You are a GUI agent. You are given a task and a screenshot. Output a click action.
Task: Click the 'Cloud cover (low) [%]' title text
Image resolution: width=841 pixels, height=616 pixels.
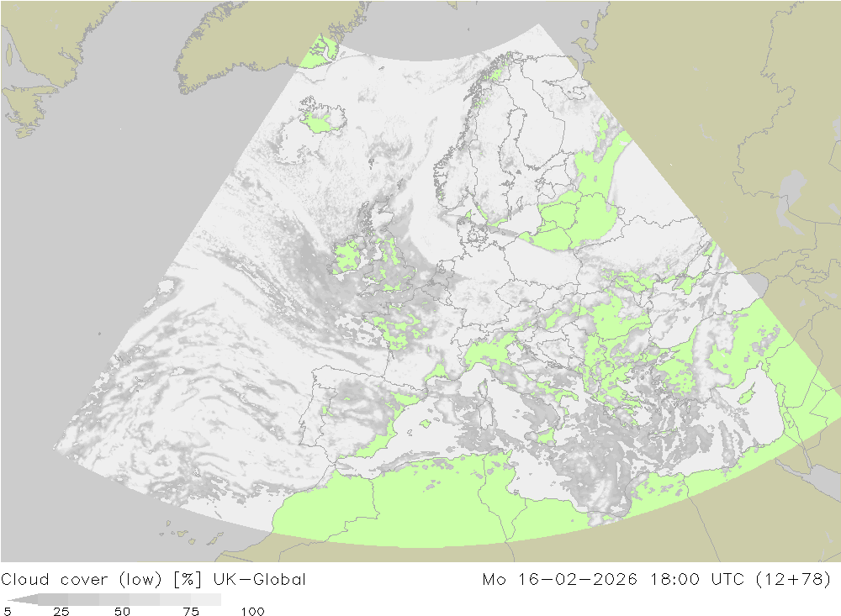click(102, 580)
